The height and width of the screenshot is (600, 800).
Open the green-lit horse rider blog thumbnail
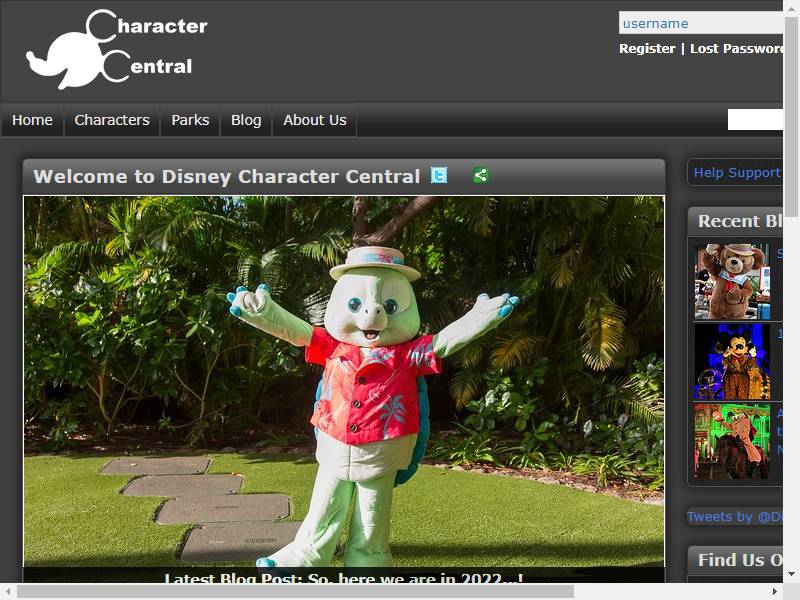(x=732, y=441)
